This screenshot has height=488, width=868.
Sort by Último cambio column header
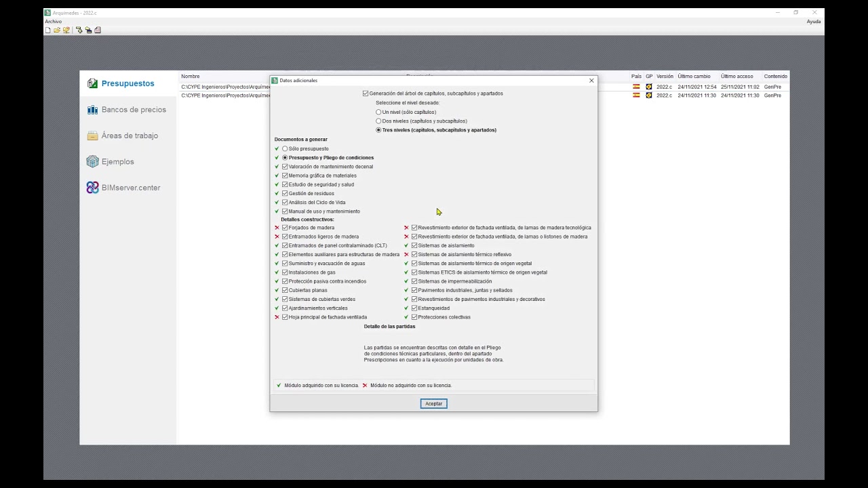[x=694, y=77]
